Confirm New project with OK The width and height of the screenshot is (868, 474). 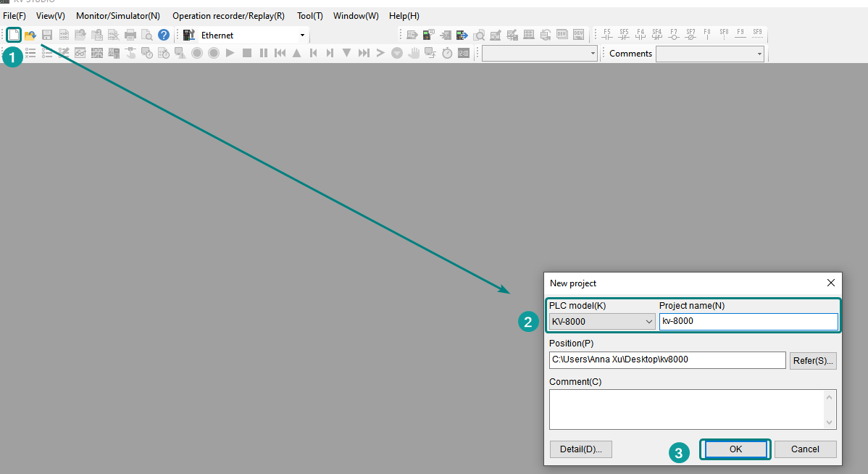735,449
